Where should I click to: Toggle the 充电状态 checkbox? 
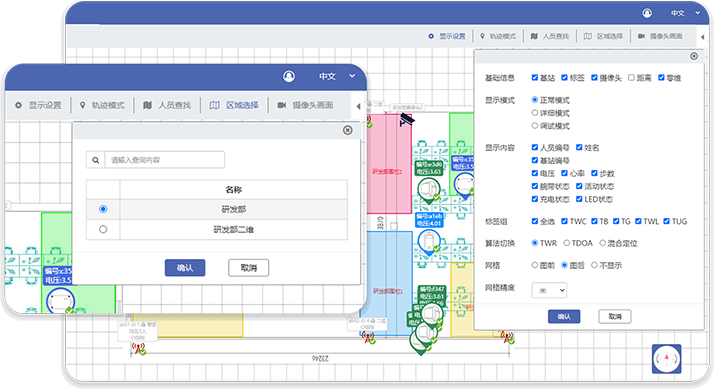535,199
